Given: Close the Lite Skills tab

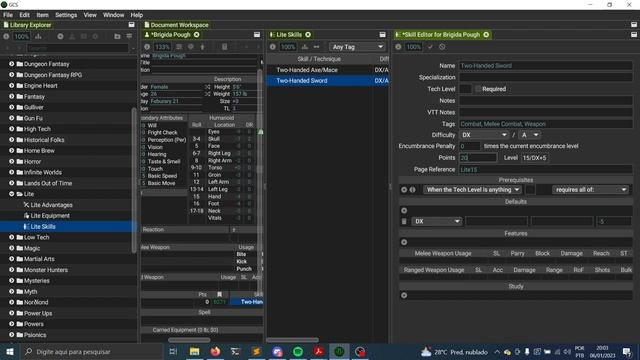Looking at the screenshot, I should (308, 35).
